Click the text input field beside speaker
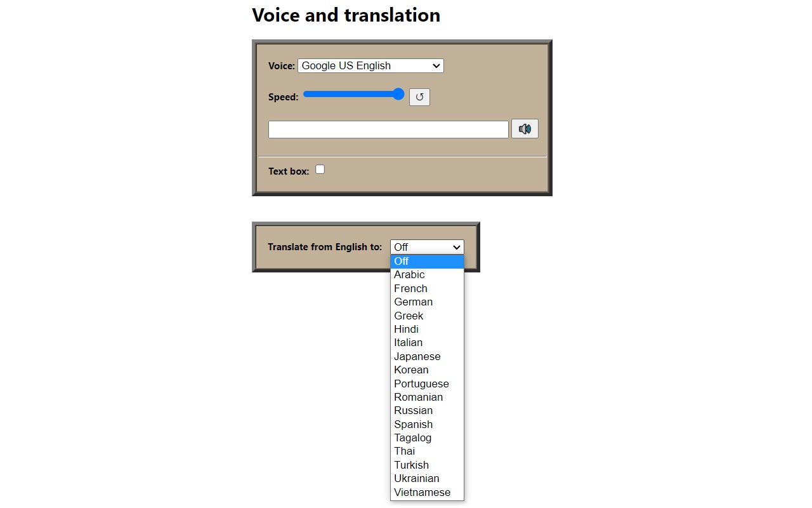The image size is (812, 508). pos(388,130)
